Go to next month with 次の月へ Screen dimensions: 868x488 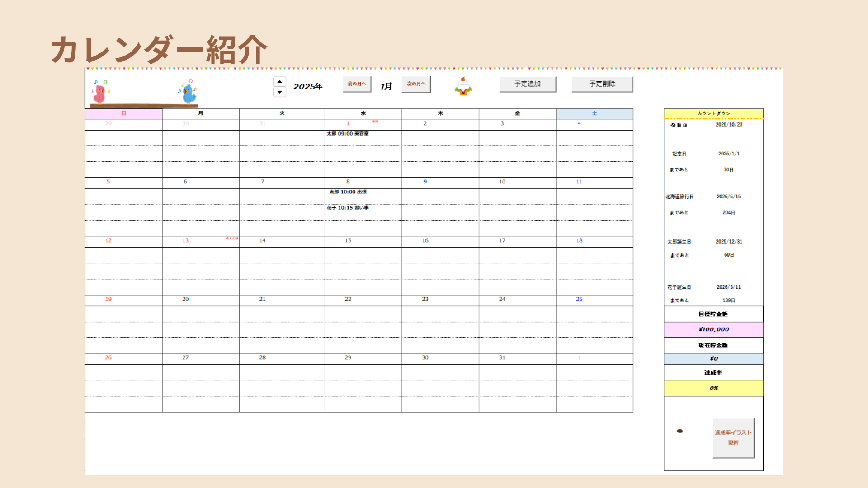click(x=416, y=84)
